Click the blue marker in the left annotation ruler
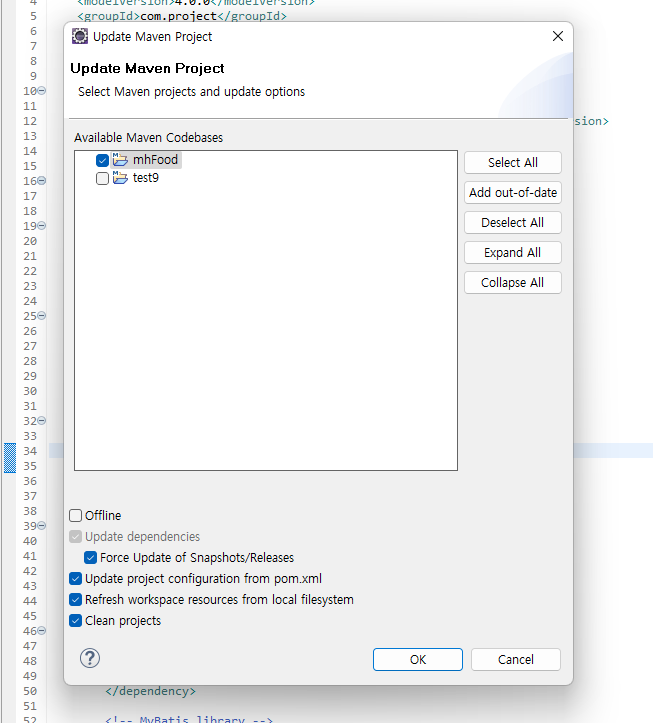This screenshot has height=723, width=653. click(10, 458)
